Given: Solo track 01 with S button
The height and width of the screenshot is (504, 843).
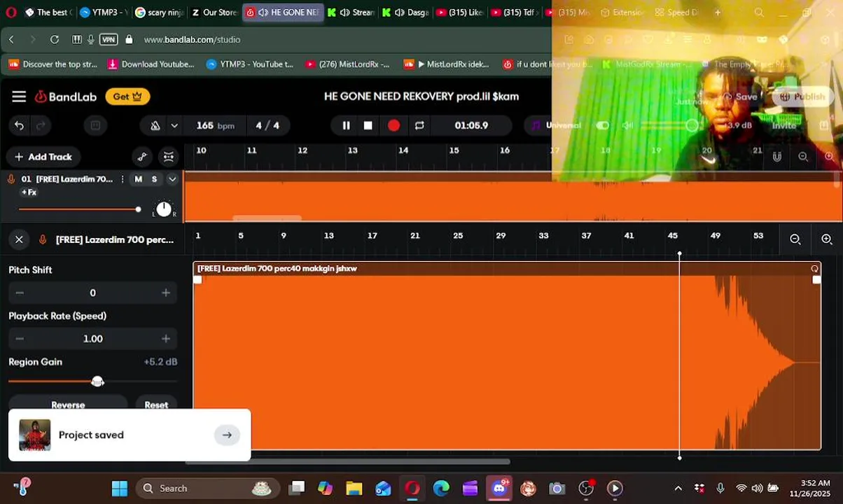Looking at the screenshot, I should [x=154, y=179].
